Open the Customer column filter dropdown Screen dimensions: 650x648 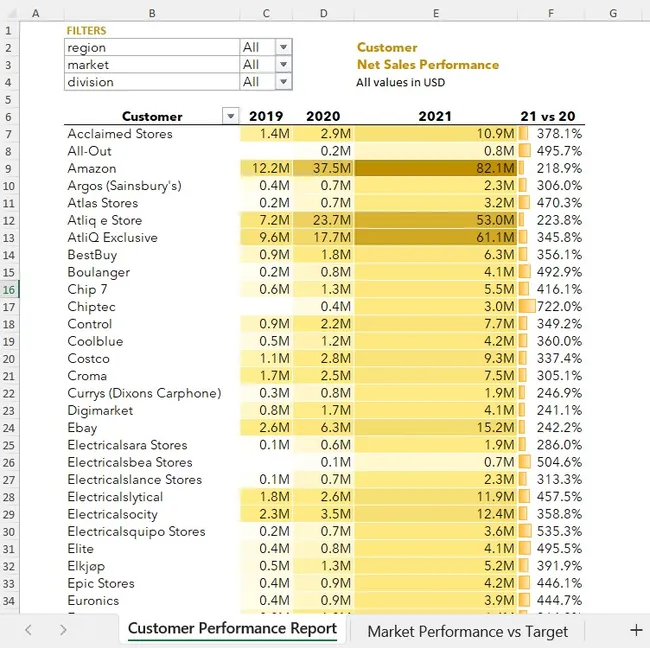click(230, 116)
